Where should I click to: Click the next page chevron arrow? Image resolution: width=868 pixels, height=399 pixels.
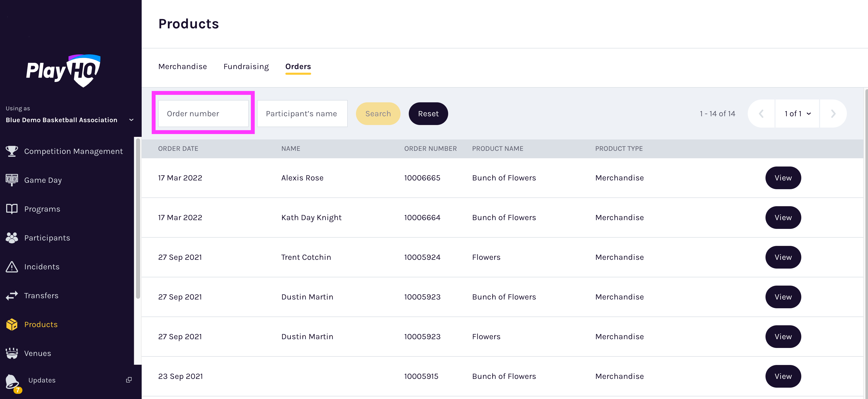tap(833, 114)
